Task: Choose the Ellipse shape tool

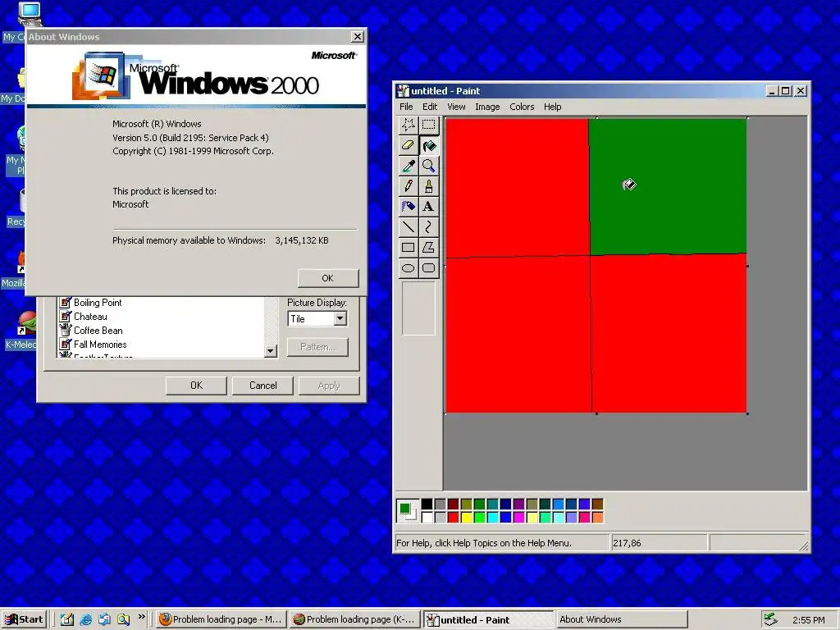Action: tap(409, 268)
